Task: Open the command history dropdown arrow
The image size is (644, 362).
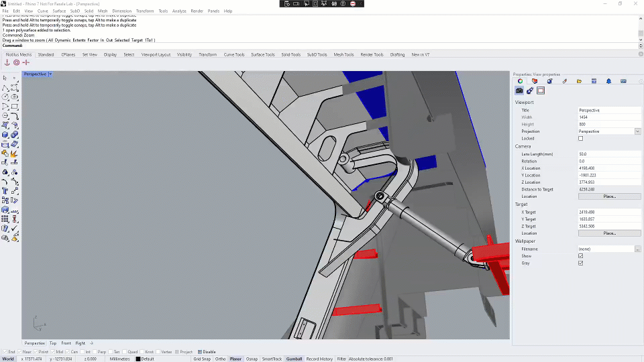Action: click(x=641, y=46)
